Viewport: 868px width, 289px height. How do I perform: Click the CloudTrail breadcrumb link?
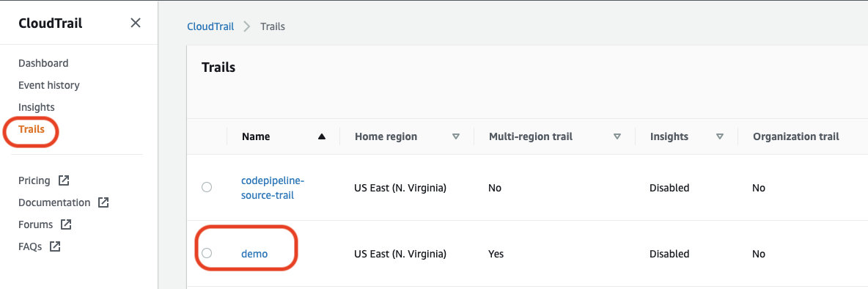click(210, 26)
